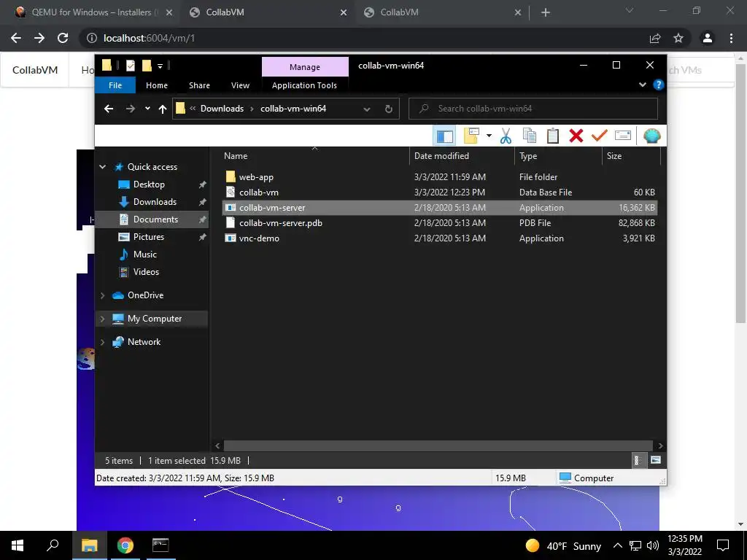Open Pictures in Quick access
The image size is (747, 560).
tap(149, 237)
